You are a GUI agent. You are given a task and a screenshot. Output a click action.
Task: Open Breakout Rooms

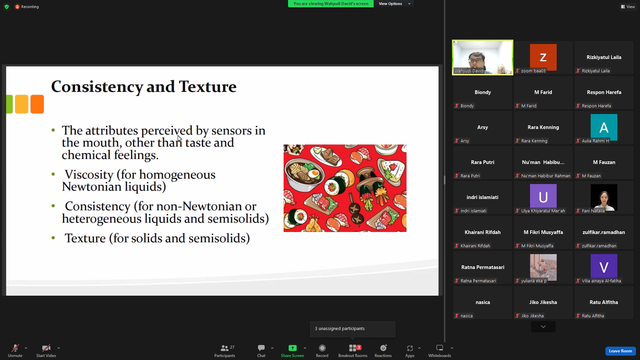pyautogui.click(x=353, y=350)
